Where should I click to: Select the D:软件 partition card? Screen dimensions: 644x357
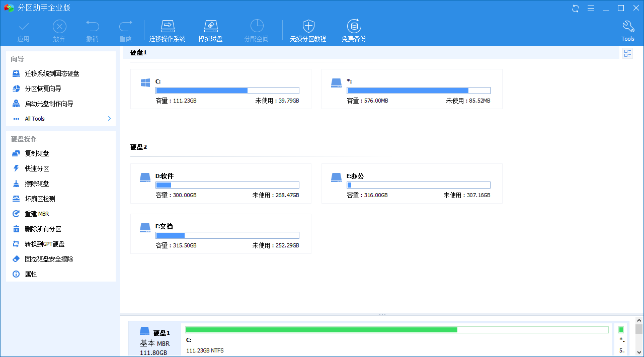click(221, 184)
